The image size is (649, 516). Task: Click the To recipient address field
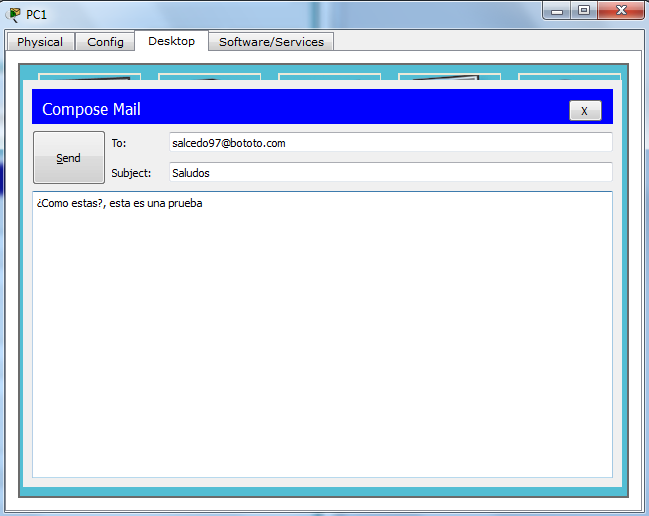click(x=389, y=143)
